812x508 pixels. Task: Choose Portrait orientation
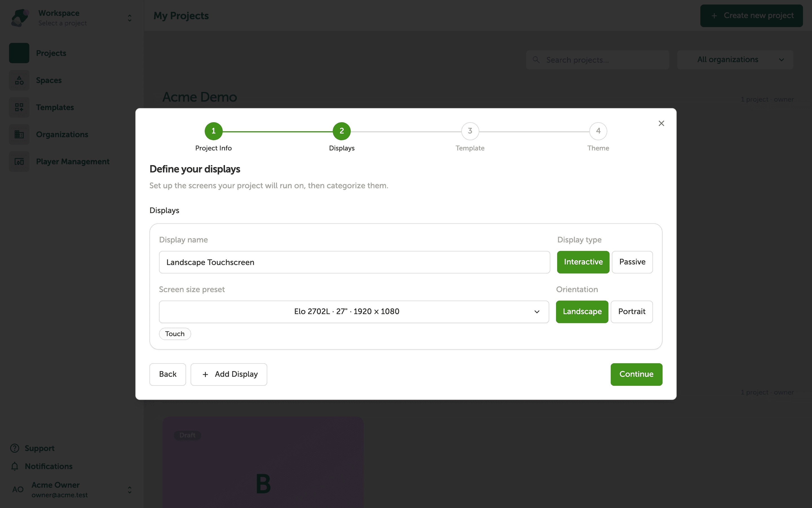(x=632, y=312)
